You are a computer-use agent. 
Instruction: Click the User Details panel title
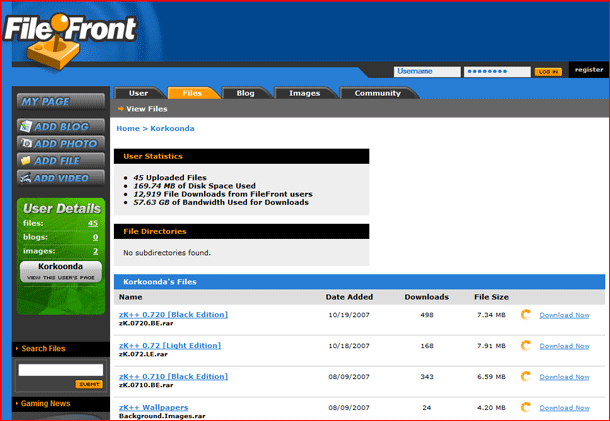(62, 209)
